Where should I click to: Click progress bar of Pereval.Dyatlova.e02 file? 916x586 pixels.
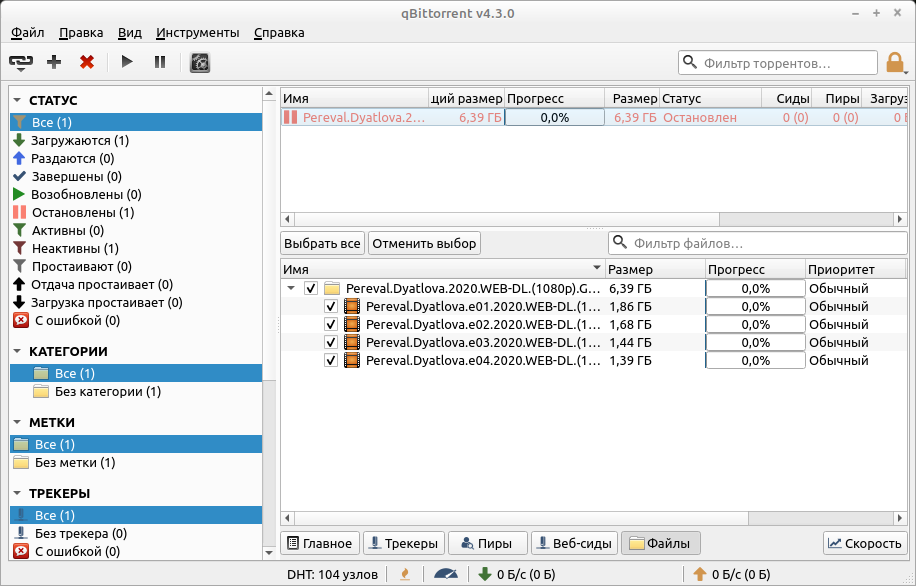(755, 324)
